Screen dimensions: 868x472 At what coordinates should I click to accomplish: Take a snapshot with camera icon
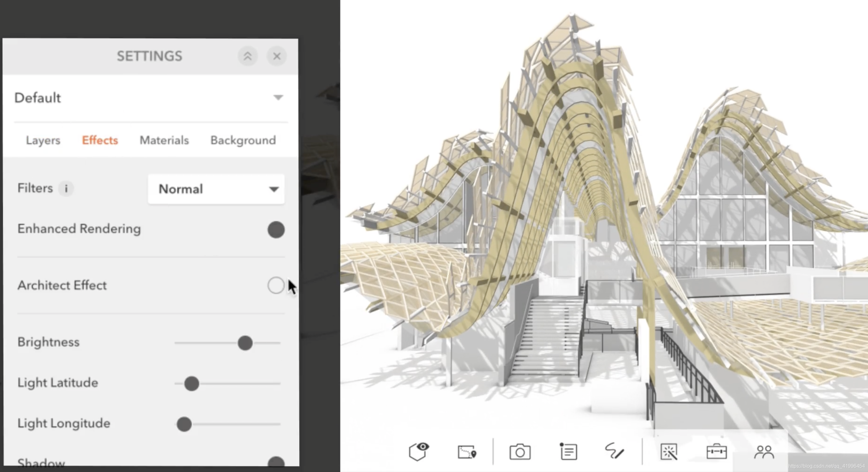520,452
